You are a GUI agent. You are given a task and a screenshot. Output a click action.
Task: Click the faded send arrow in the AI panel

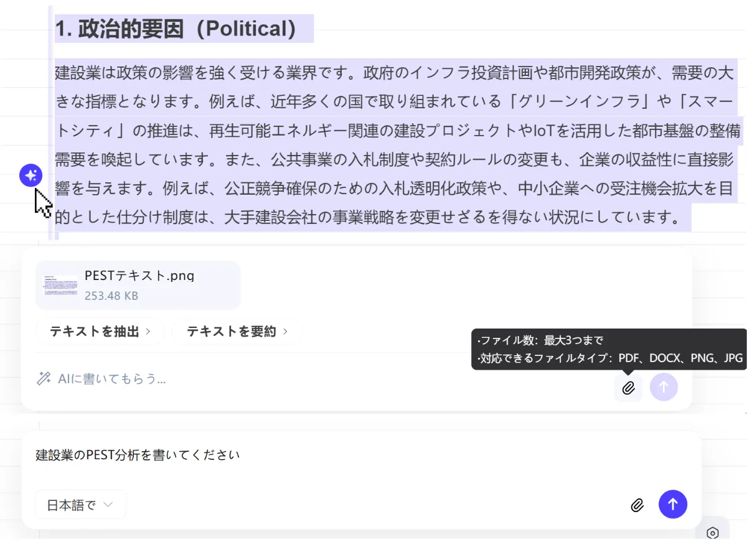point(664,387)
